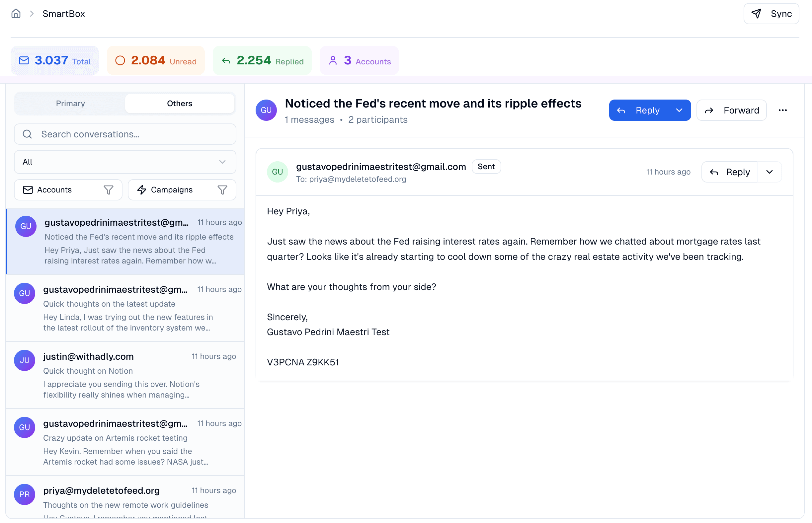The height and width of the screenshot is (523, 812).
Task: Open the three-dot more options menu
Action: click(783, 110)
